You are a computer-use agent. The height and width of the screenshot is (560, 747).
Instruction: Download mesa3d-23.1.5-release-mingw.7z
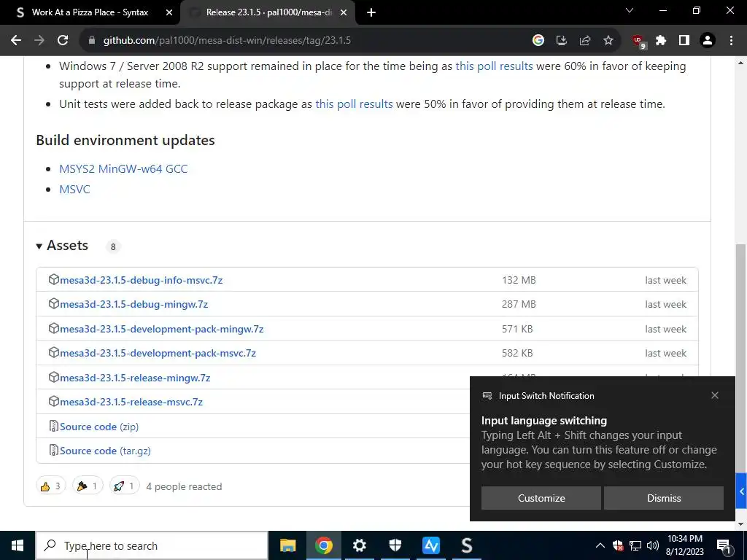click(x=135, y=378)
